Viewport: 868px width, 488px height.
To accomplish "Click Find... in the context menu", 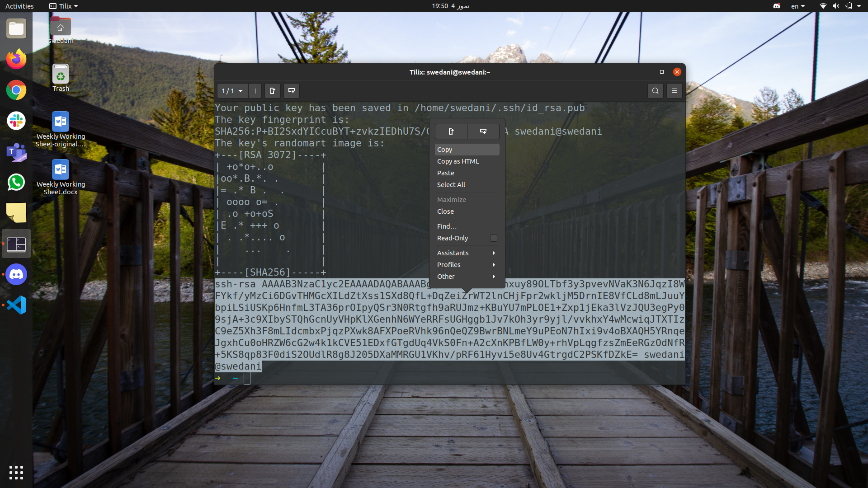I will coord(447,226).
